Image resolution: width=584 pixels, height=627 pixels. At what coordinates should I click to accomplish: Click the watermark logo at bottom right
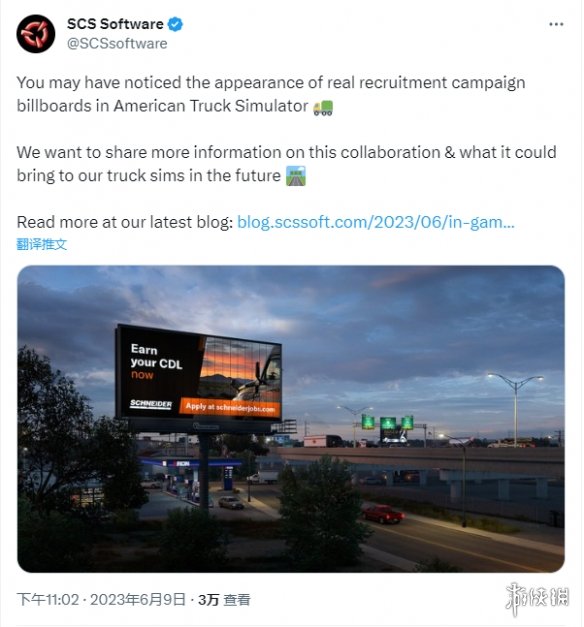[537, 598]
